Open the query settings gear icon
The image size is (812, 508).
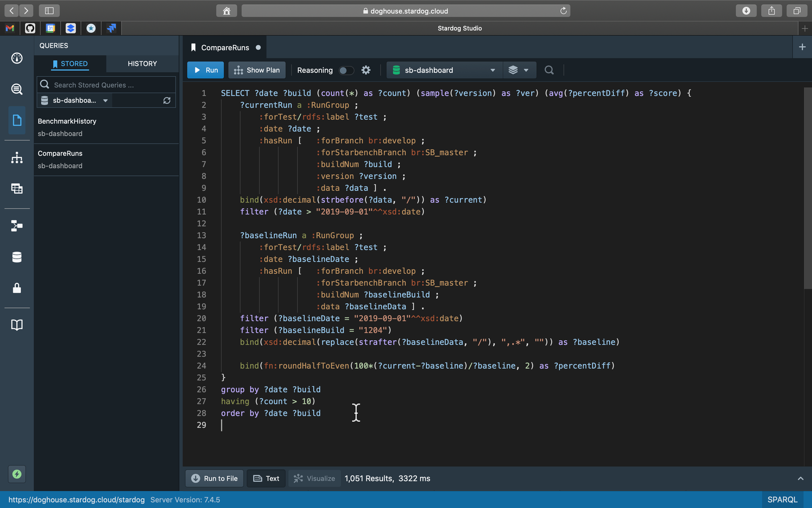[x=366, y=70]
